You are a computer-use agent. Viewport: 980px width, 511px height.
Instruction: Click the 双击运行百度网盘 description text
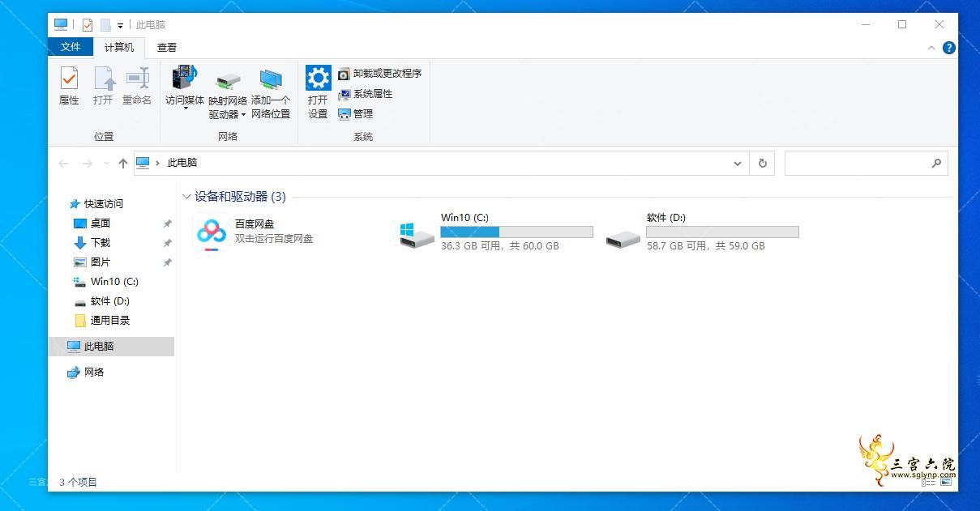[x=274, y=239]
